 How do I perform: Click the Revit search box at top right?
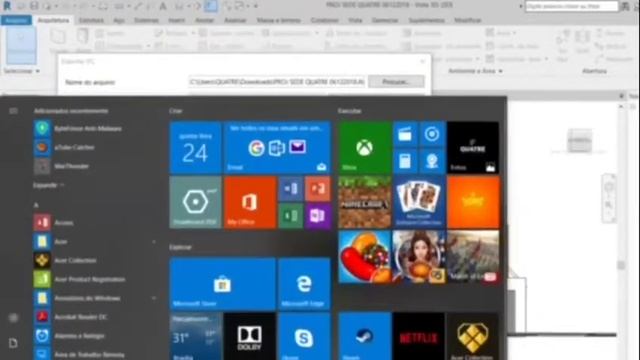[571, 6]
